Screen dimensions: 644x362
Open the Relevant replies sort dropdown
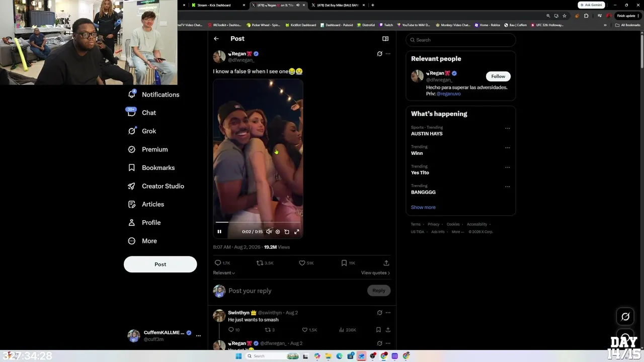pyautogui.click(x=224, y=273)
